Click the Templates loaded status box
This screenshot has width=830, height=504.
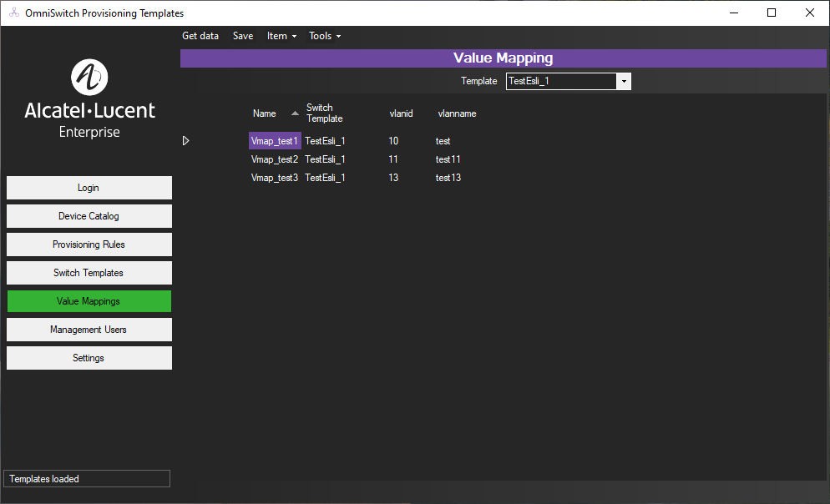pyautogui.click(x=87, y=479)
